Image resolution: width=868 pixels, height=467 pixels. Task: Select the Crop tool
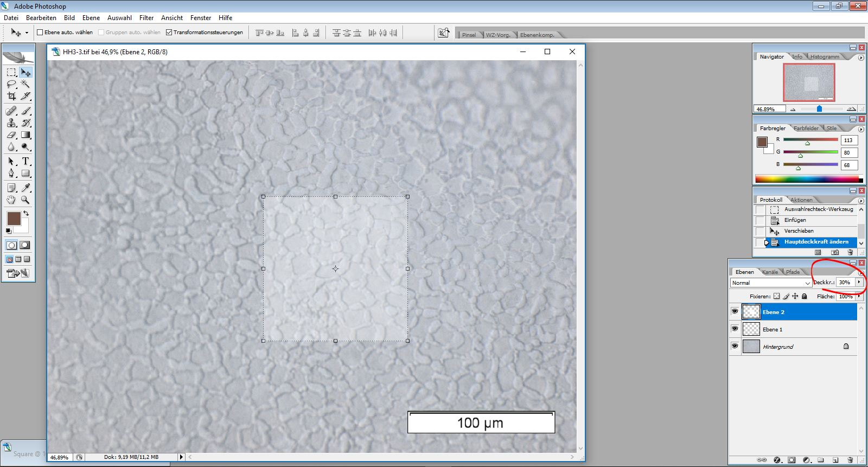11,96
